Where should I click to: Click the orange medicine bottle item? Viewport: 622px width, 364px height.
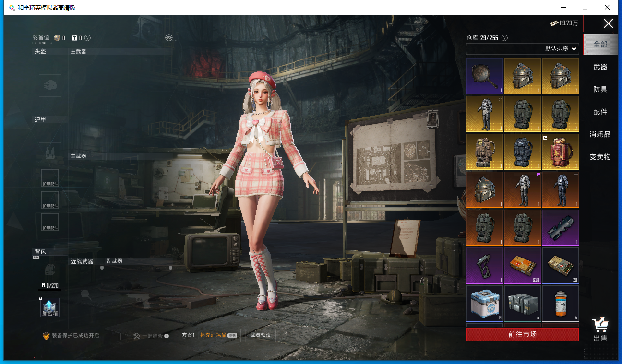560,304
